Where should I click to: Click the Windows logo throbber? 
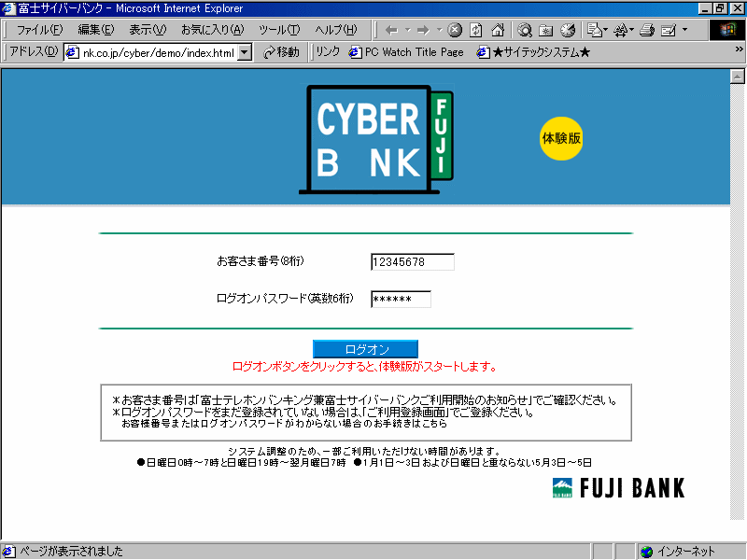[x=727, y=30]
